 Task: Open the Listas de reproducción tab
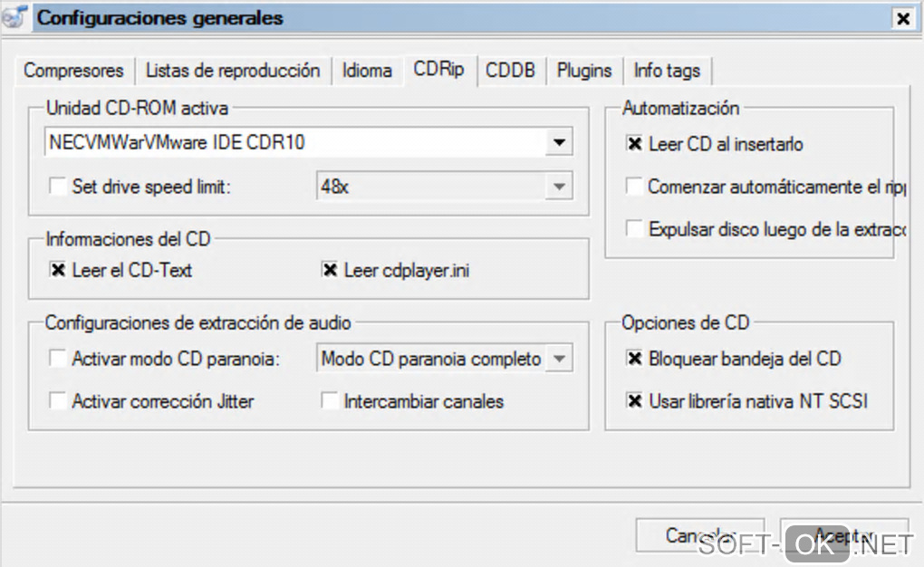[x=233, y=71]
